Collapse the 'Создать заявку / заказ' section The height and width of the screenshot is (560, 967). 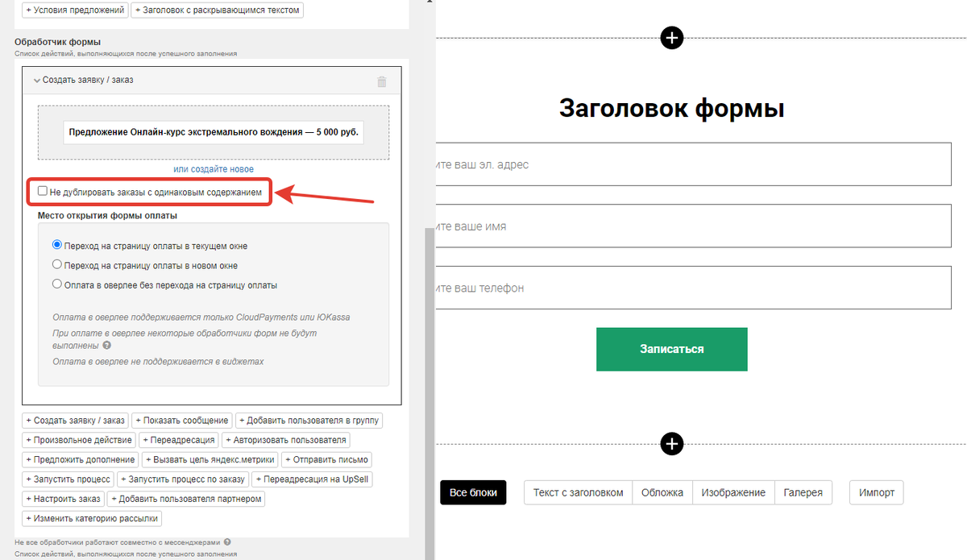coord(37,81)
